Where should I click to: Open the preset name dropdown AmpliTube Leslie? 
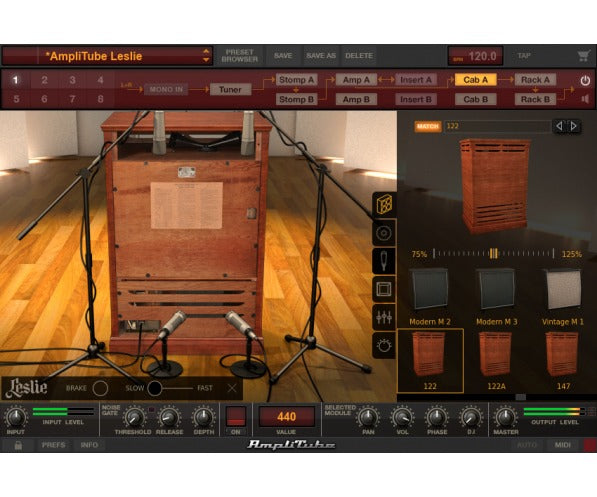(x=107, y=56)
